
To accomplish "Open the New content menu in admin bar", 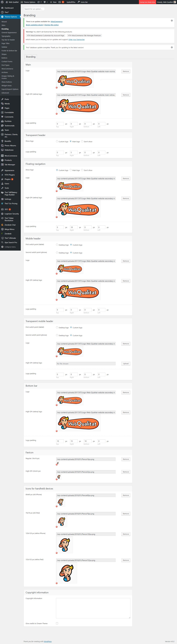I will tap(53, 2).
